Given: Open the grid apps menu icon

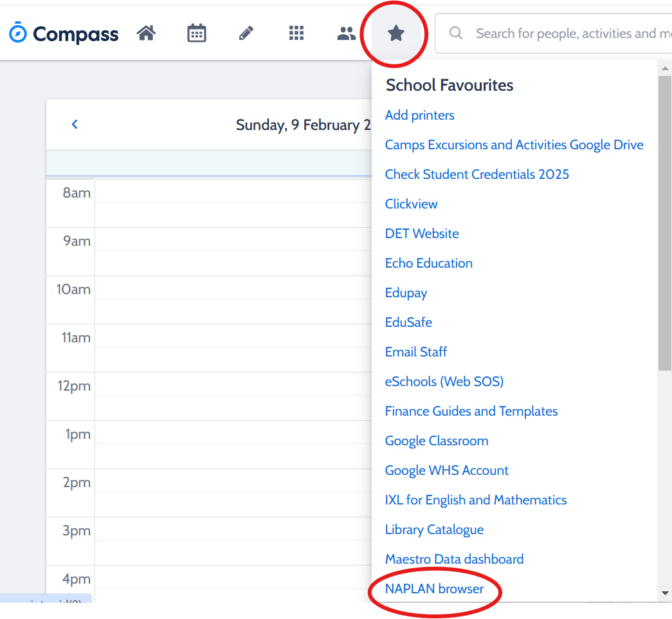Looking at the screenshot, I should tap(296, 33).
